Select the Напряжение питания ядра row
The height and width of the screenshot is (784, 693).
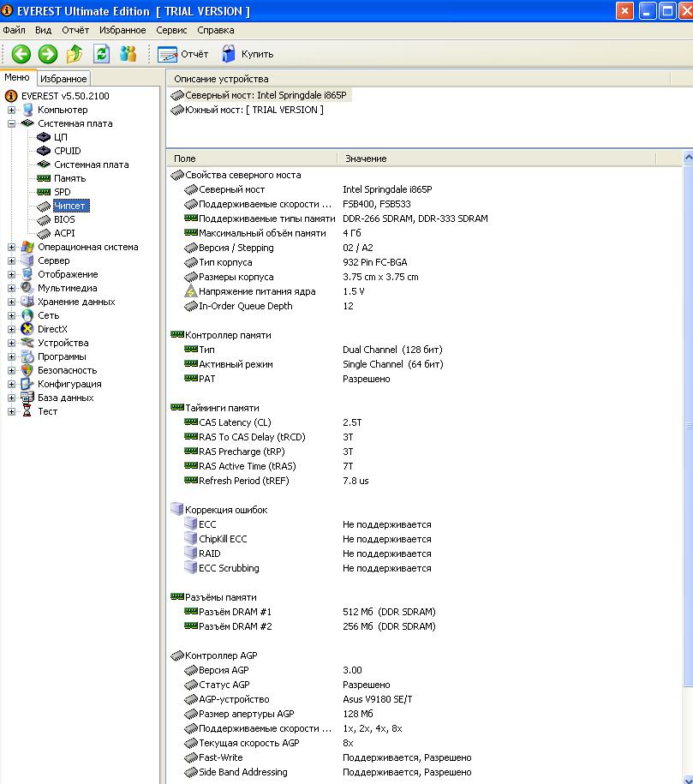(x=425, y=291)
